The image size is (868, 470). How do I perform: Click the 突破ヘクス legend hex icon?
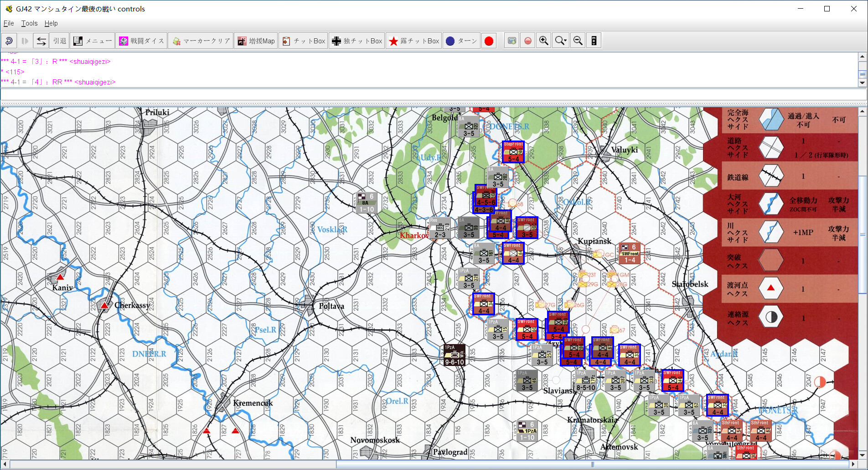771,261
